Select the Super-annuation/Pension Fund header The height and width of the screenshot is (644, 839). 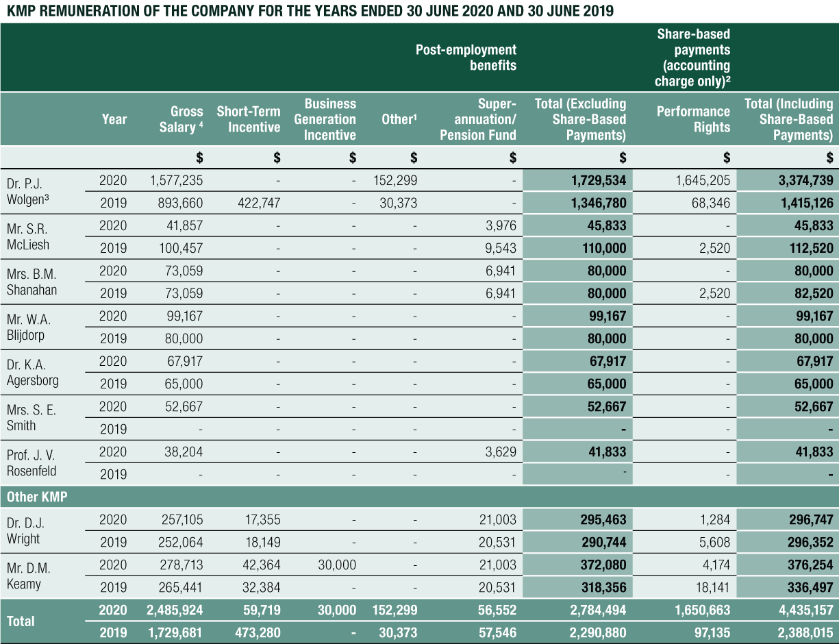[478, 119]
